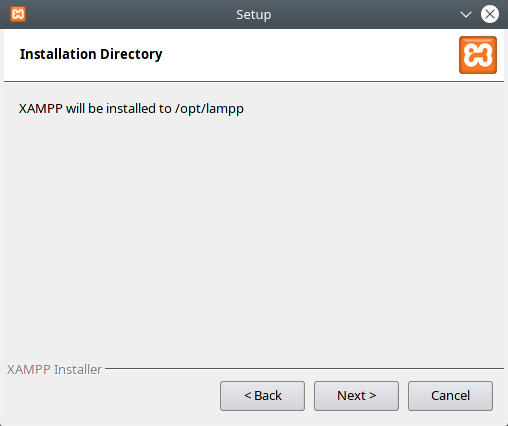Image resolution: width=508 pixels, height=426 pixels.
Task: Close the Setup window with X button
Action: [490, 14]
